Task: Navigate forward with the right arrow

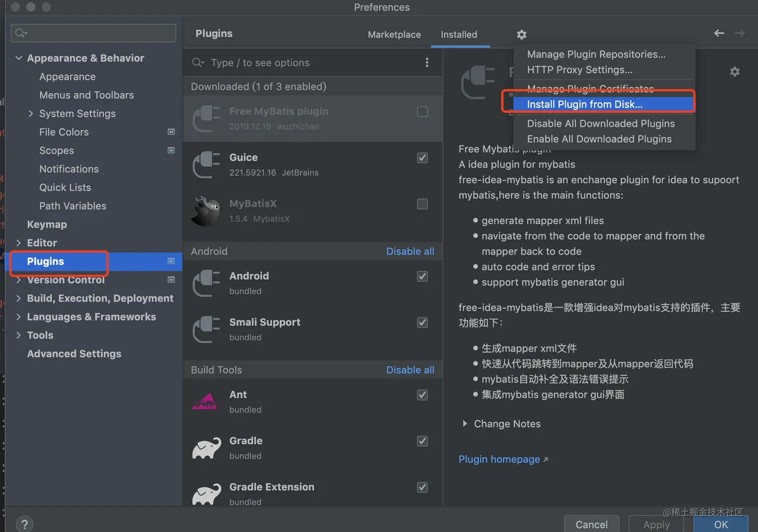Action: pos(739,33)
